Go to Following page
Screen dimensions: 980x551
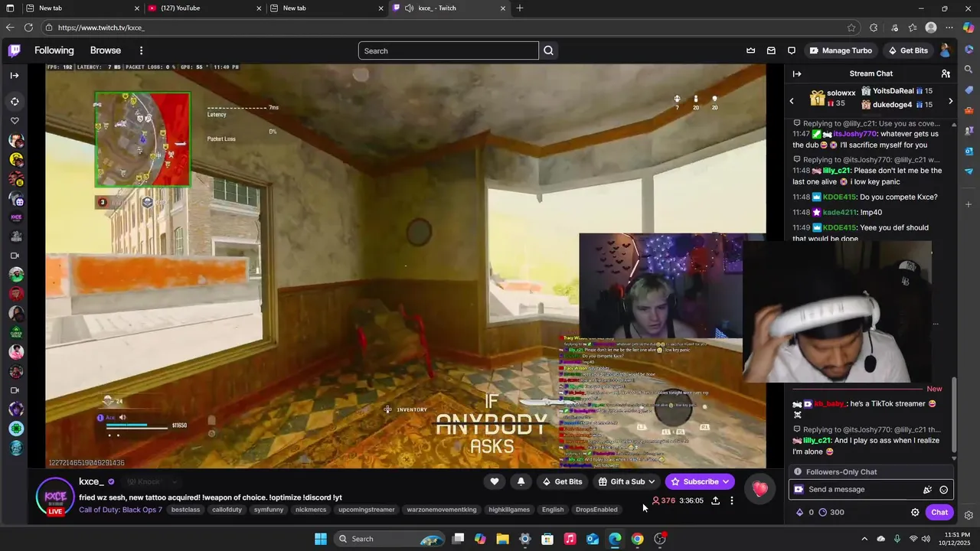(x=54, y=51)
